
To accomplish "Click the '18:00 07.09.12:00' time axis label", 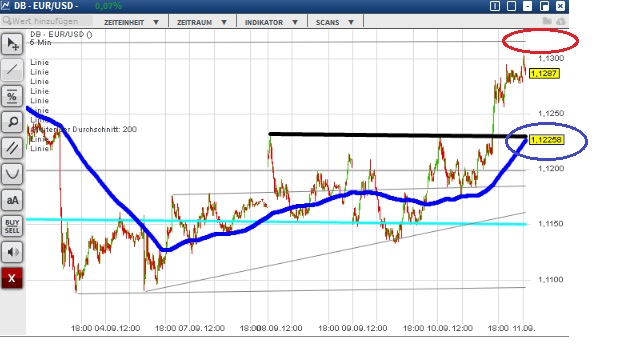I will pos(190,328).
